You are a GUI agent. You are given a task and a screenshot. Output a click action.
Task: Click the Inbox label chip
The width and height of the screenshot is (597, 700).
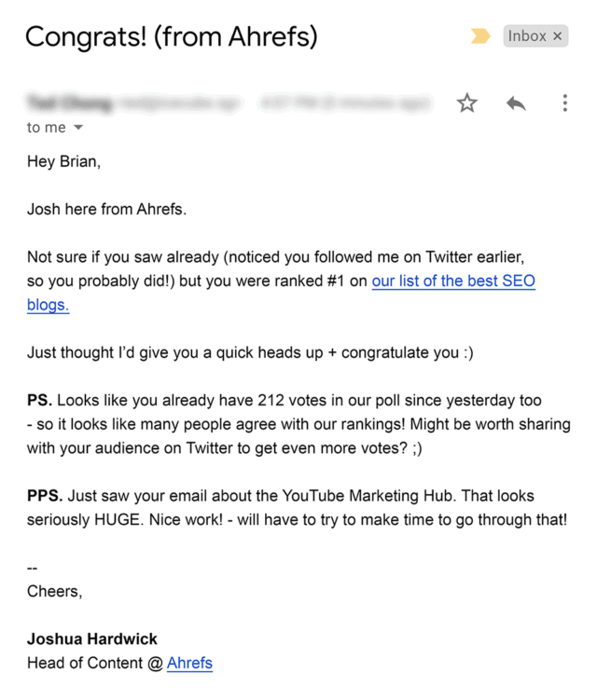527,36
